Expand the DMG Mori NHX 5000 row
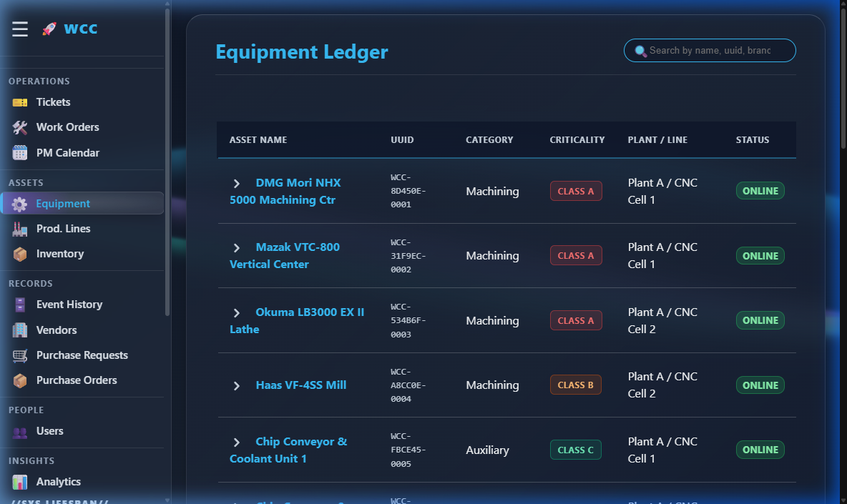Image resolution: width=847 pixels, height=504 pixels. 237,184
